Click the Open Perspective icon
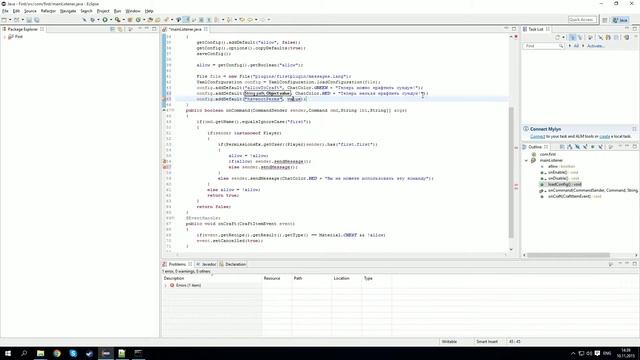The image size is (640, 360). (605, 20)
